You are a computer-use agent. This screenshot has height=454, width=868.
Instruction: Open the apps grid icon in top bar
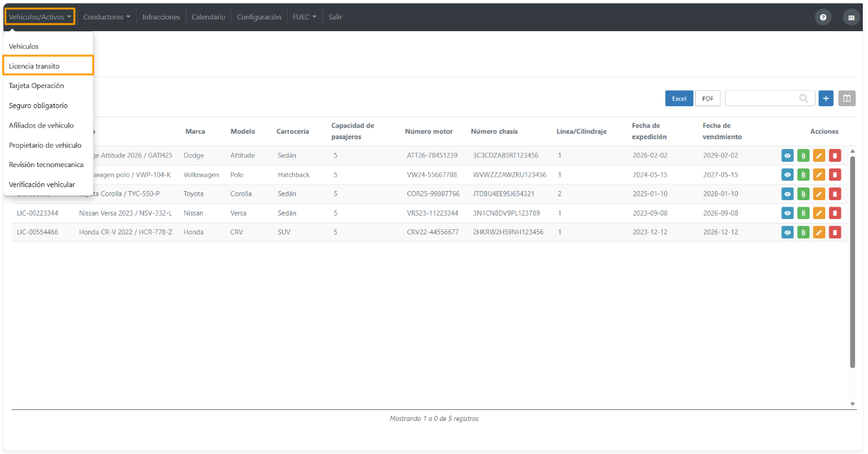coord(851,17)
